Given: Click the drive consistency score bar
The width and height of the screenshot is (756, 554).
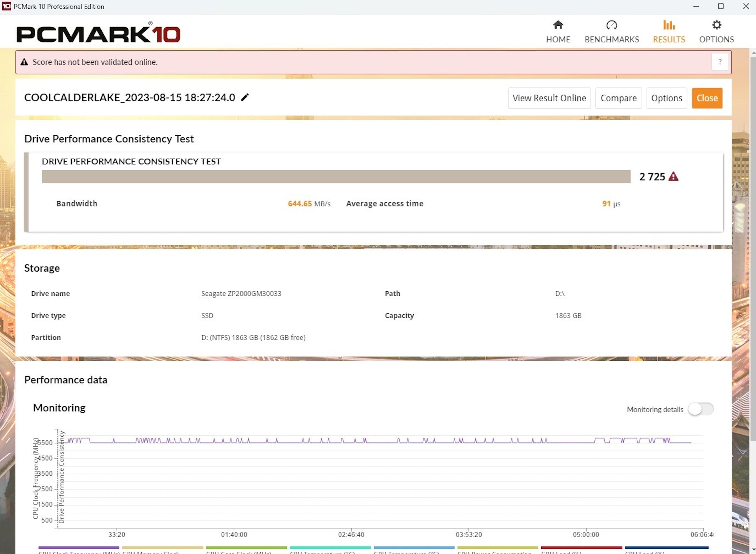Looking at the screenshot, I should coord(336,176).
